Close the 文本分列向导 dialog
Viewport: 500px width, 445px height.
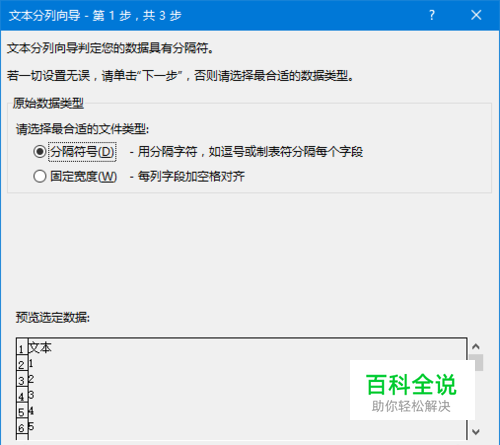(x=476, y=15)
